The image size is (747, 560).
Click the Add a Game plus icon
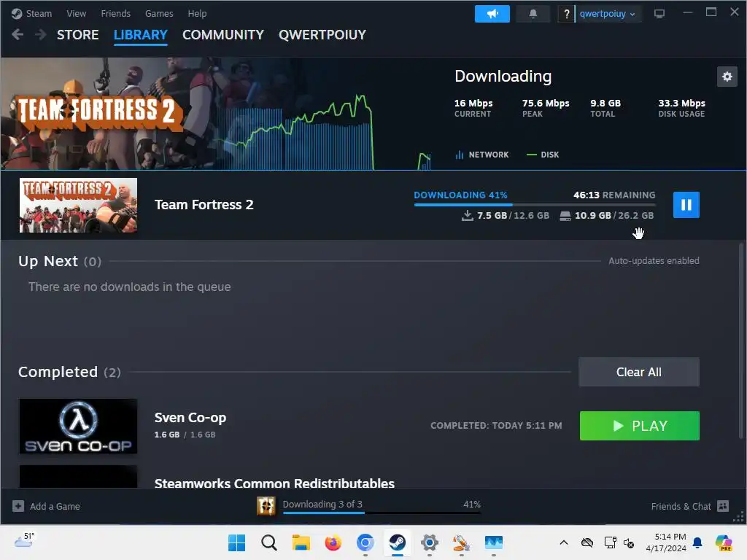[x=18, y=506]
